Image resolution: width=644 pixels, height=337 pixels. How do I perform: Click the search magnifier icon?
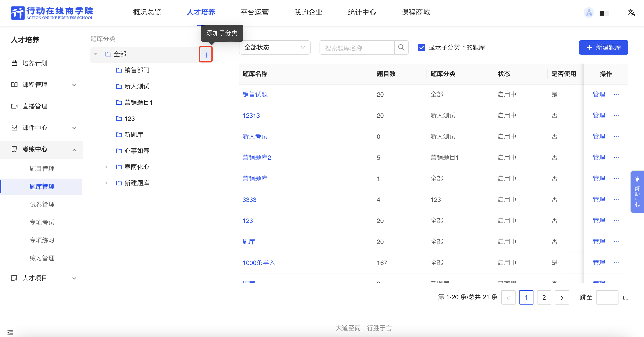pos(401,47)
